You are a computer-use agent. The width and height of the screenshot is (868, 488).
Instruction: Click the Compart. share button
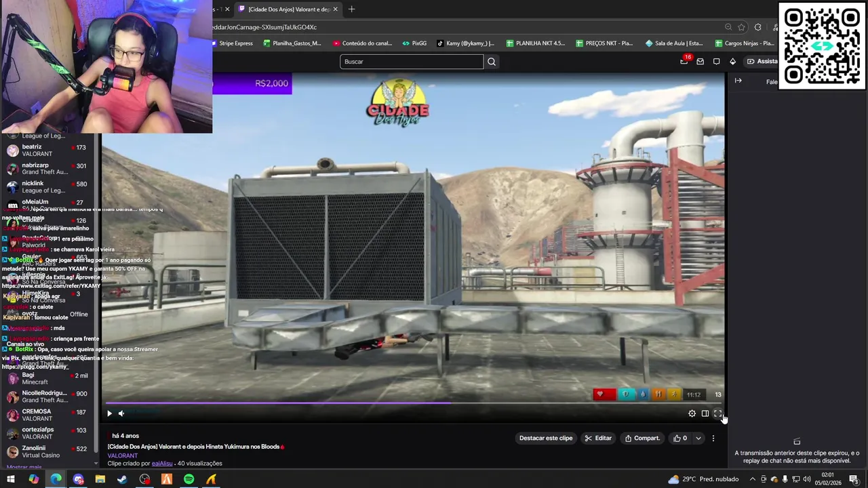642,439
